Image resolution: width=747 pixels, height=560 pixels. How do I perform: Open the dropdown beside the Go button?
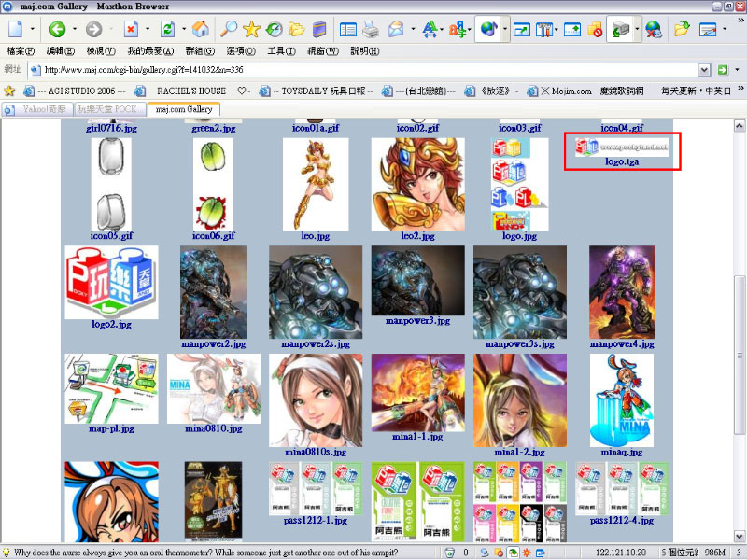(738, 70)
